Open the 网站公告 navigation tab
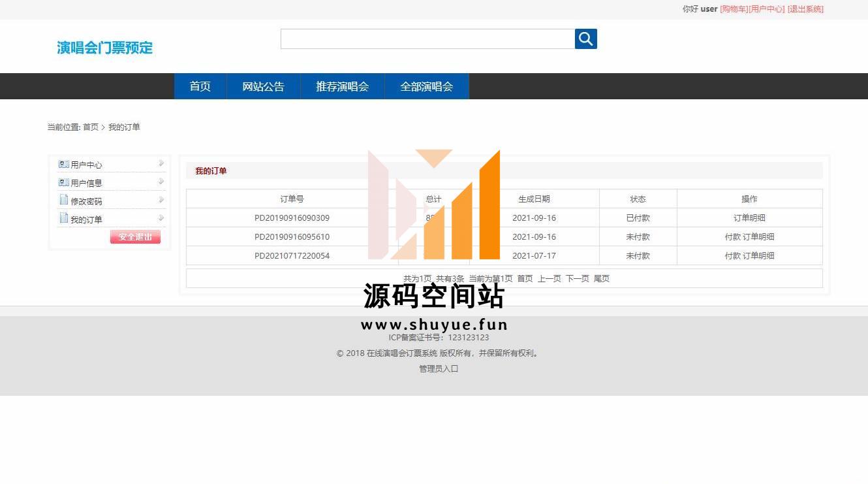Screen dimensions: 868x484 [264, 86]
